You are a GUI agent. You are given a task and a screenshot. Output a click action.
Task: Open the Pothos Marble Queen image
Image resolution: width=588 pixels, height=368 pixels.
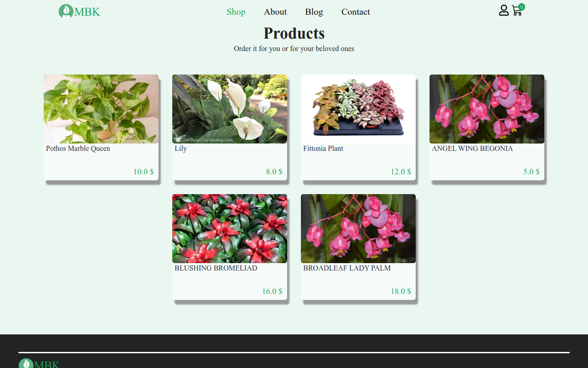(x=101, y=109)
